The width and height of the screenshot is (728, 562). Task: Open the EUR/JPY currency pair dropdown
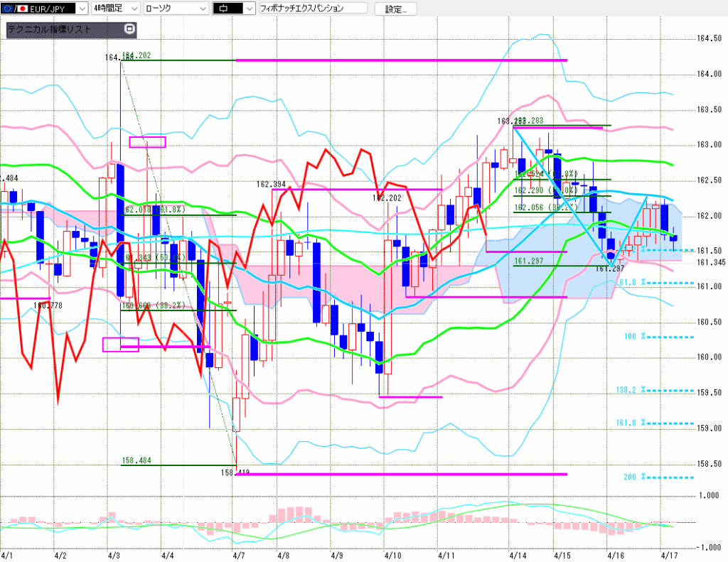coord(82,9)
